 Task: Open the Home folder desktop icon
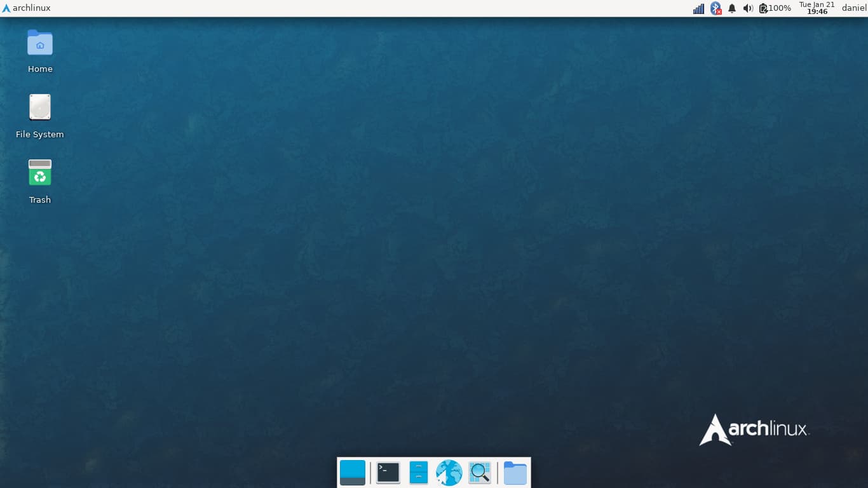(40, 43)
